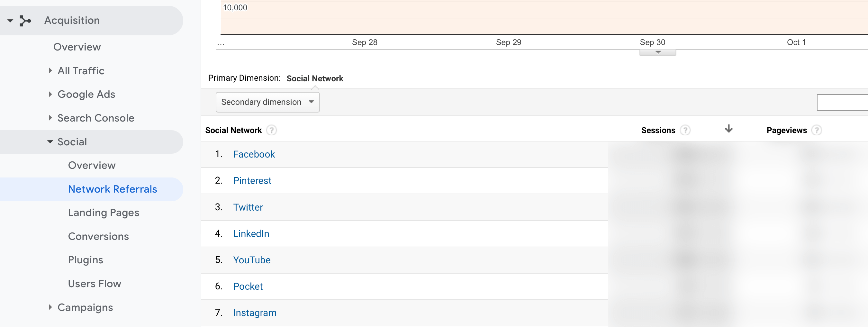The height and width of the screenshot is (327, 868).
Task: Click the 10,000 chart axis label
Action: [235, 7]
